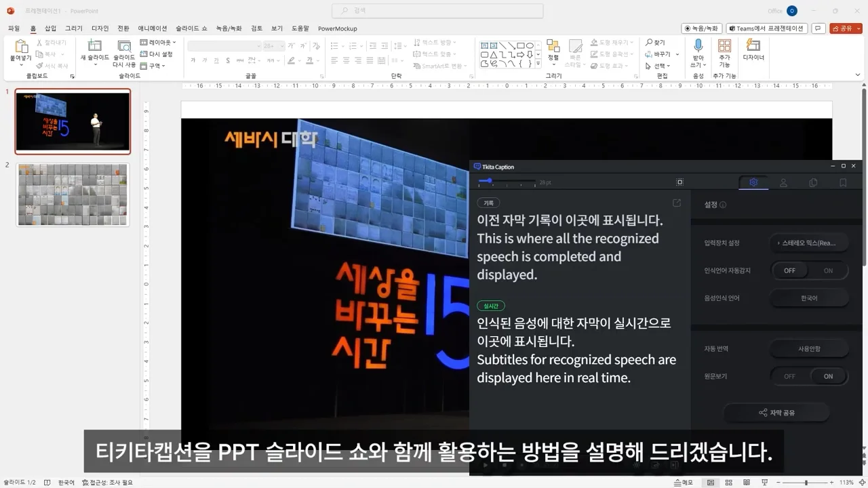The height and width of the screenshot is (488, 868).
Task: Click the 실시간 realtime label badge
Action: coord(491,306)
